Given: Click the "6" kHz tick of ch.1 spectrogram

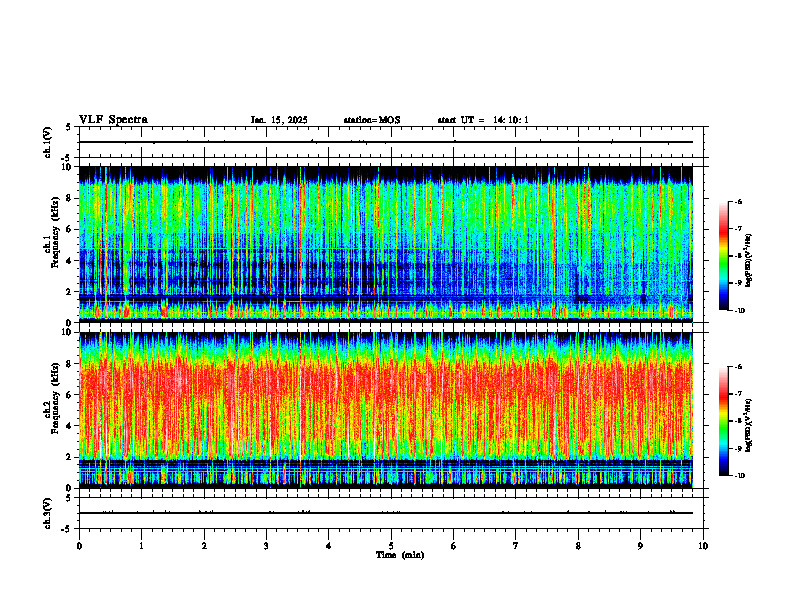Looking at the screenshot, I should [x=70, y=229].
